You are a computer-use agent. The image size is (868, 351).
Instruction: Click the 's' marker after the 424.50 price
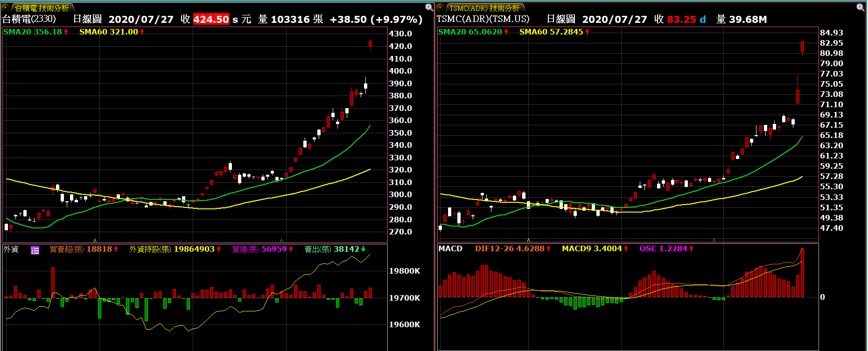coord(235,20)
